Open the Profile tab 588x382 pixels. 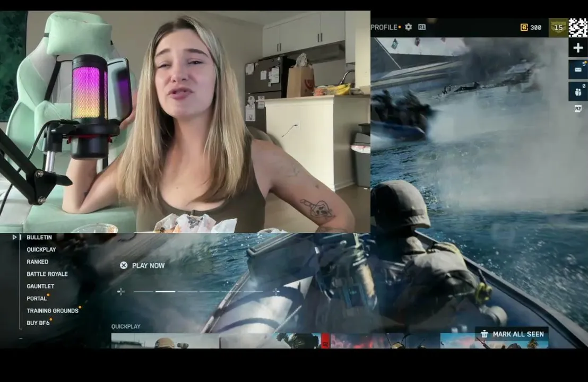coord(384,28)
